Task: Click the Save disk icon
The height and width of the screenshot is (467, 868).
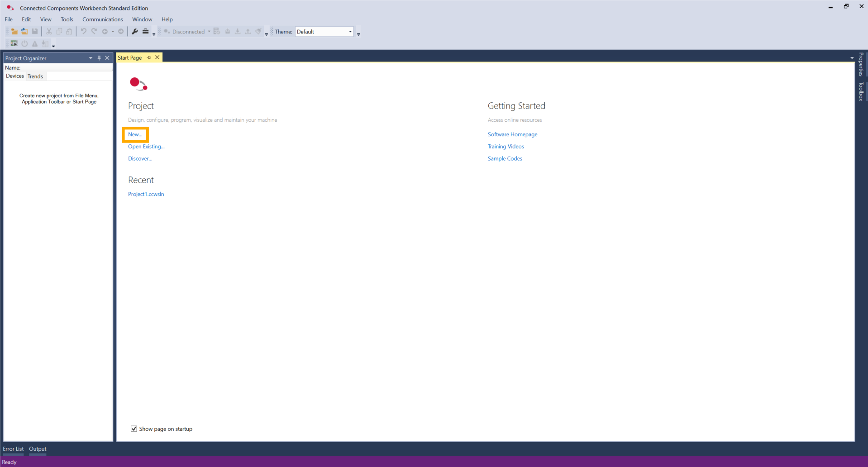Action: (35, 32)
